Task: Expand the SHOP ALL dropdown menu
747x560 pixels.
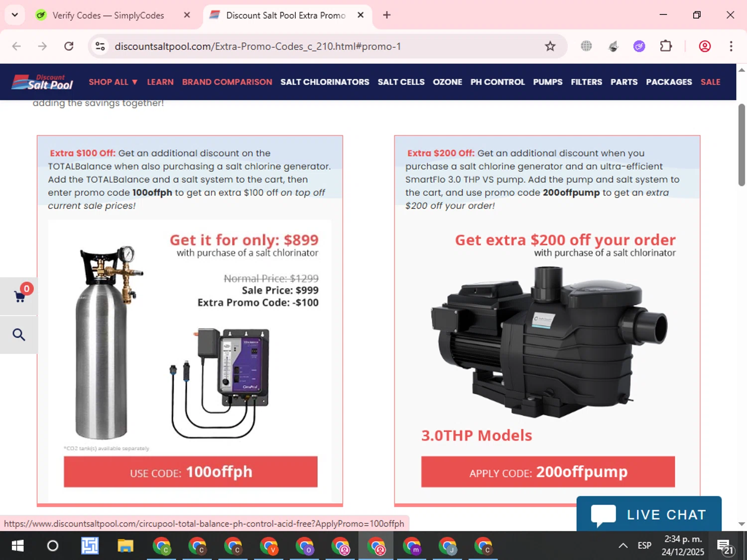Action: pos(113,82)
